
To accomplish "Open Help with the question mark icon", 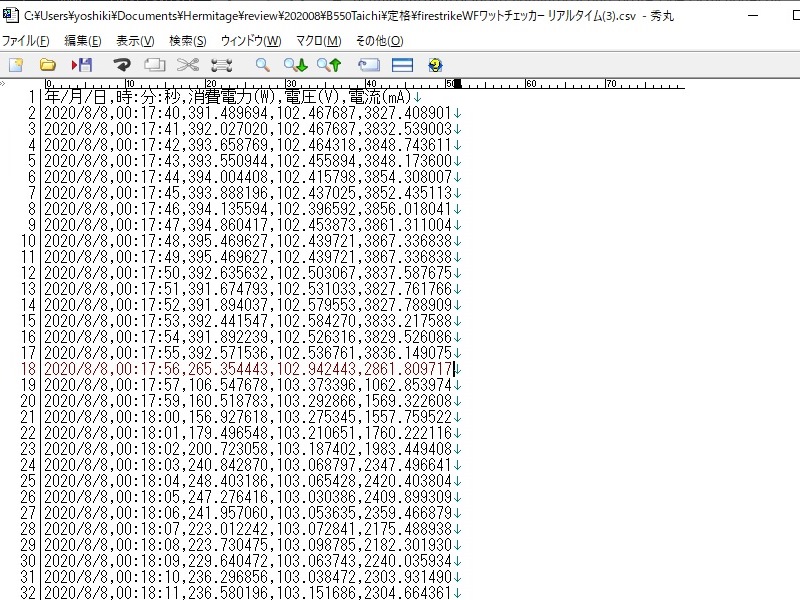I will click(x=435, y=65).
